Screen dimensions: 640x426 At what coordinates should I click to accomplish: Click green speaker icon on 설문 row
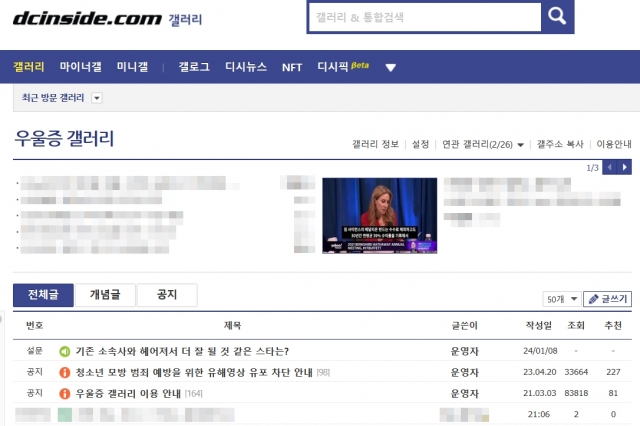click(64, 351)
